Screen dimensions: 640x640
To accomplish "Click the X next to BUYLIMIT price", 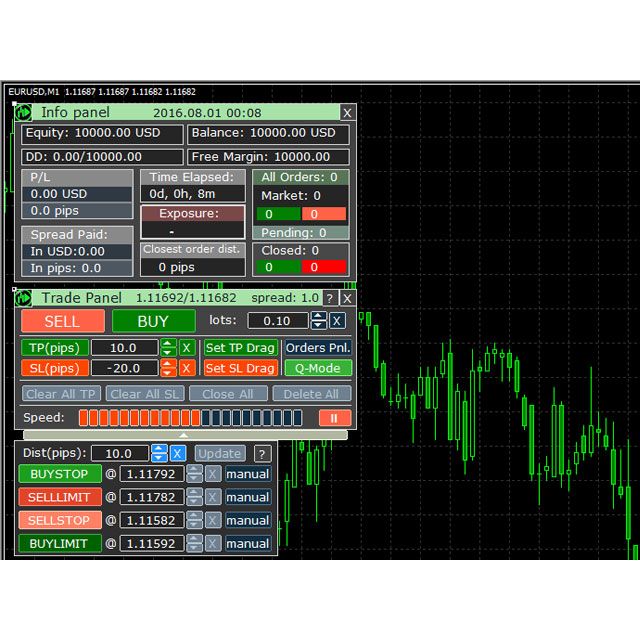I will [213, 544].
